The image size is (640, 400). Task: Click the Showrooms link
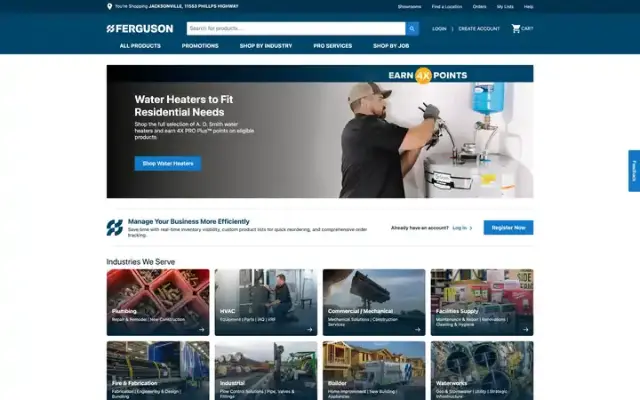coord(409,7)
